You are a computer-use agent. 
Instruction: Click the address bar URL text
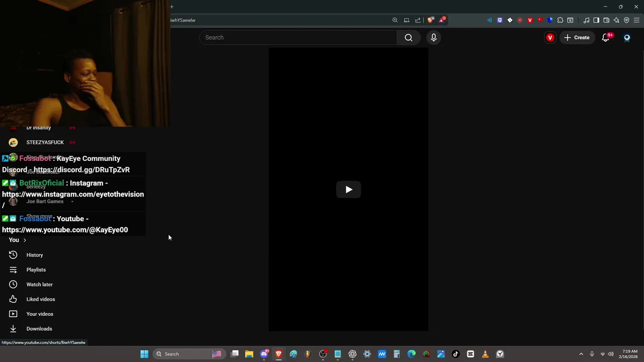click(183, 20)
